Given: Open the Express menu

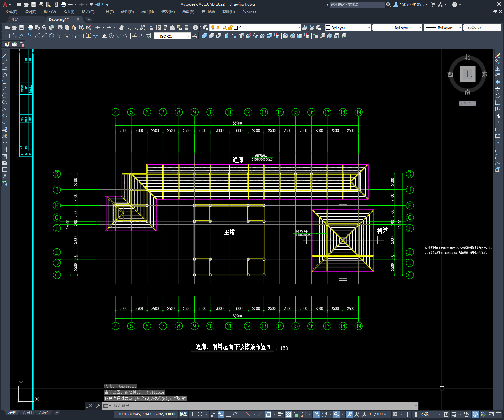Looking at the screenshot, I should click(x=249, y=12).
